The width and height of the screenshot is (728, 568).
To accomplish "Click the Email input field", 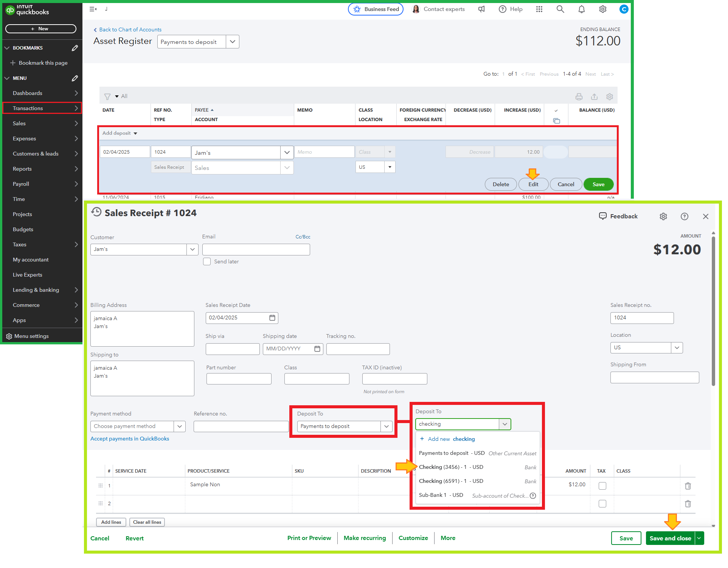I will pyautogui.click(x=256, y=249).
